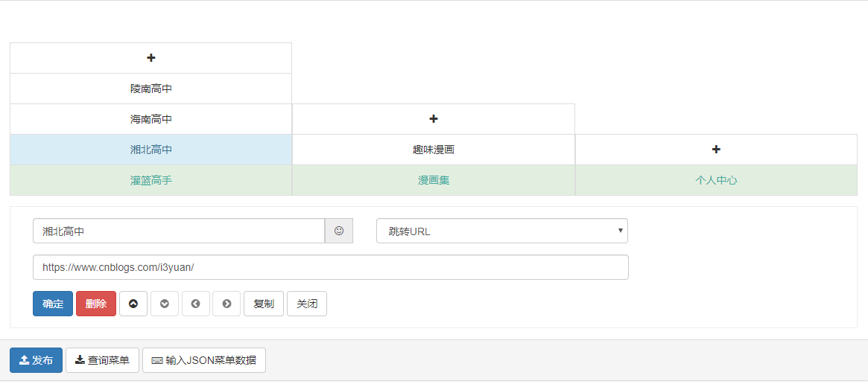Move menu item up with arrow
Viewport: 868px width, 384px height.
(x=133, y=304)
